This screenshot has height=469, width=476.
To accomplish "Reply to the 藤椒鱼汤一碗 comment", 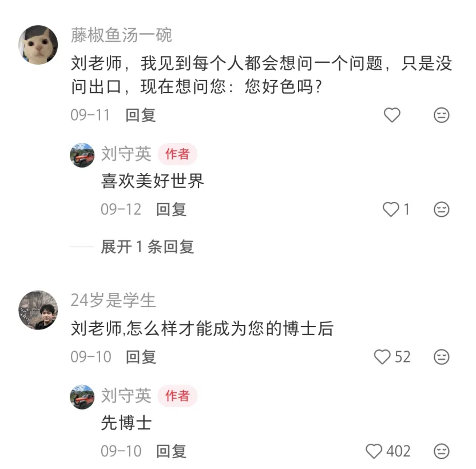I will point(141,116).
